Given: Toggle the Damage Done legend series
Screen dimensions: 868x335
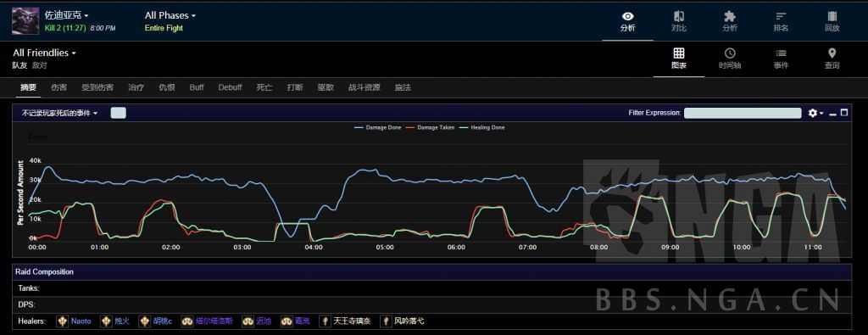Looking at the screenshot, I should [x=376, y=127].
